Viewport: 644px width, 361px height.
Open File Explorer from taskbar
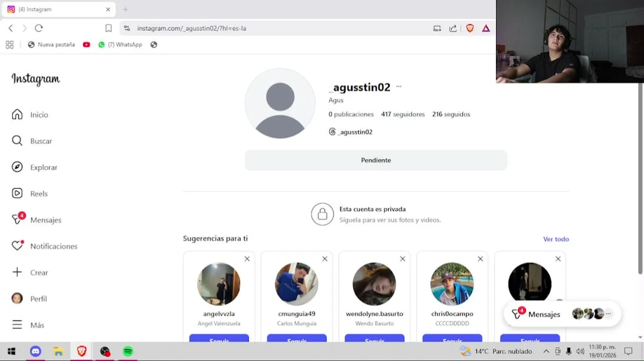pyautogui.click(x=58, y=351)
